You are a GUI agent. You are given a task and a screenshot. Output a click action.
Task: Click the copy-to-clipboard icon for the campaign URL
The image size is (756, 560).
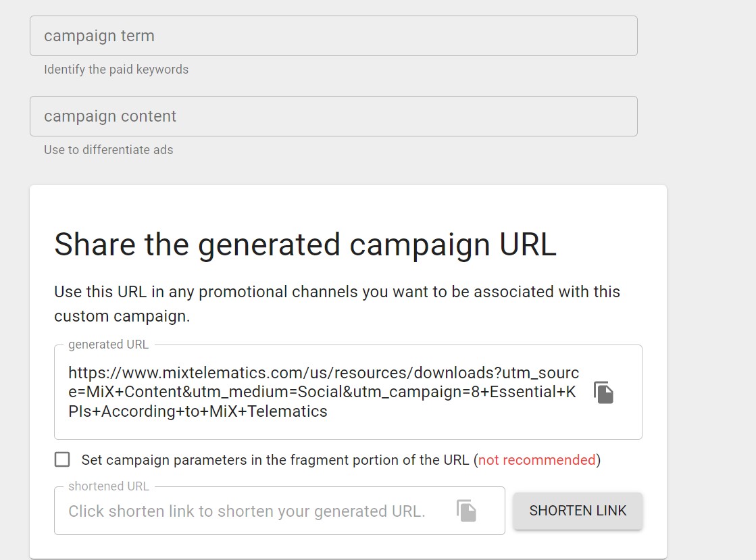click(603, 392)
